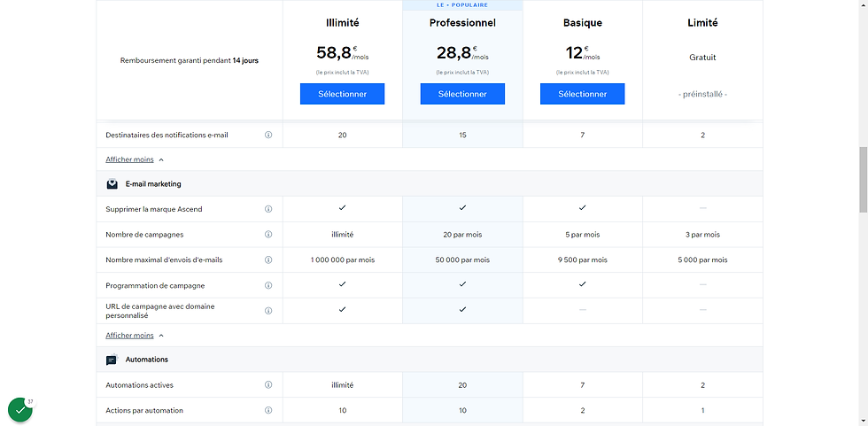This screenshot has height=426, width=868.
Task: Click info icon for Destinataires des notifications e-mail
Action: coord(268,135)
